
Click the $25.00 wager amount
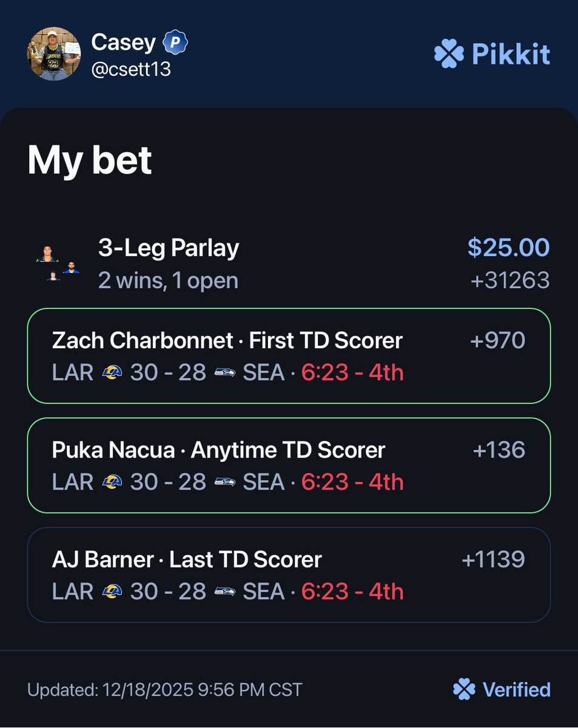[508, 248]
